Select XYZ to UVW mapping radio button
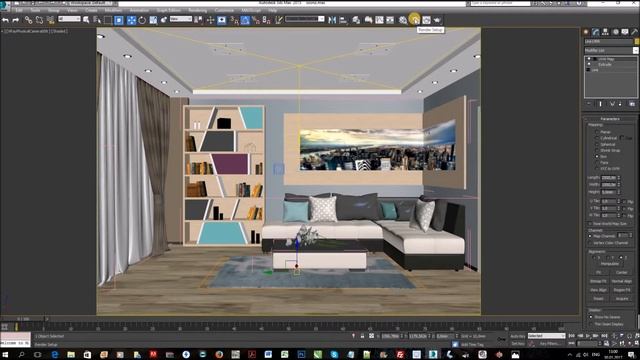The height and width of the screenshot is (360, 640). pyautogui.click(x=597, y=169)
